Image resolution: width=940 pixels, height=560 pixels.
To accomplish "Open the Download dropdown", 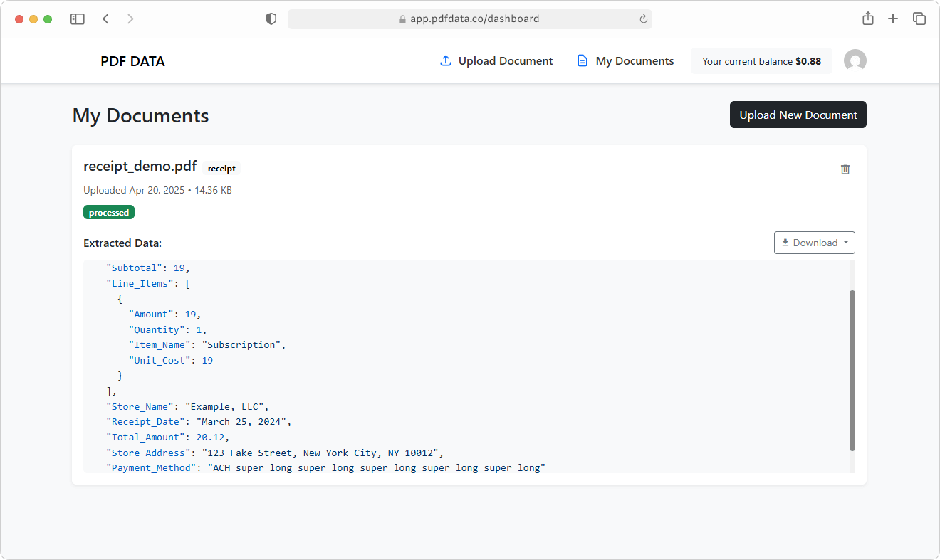I will click(815, 243).
